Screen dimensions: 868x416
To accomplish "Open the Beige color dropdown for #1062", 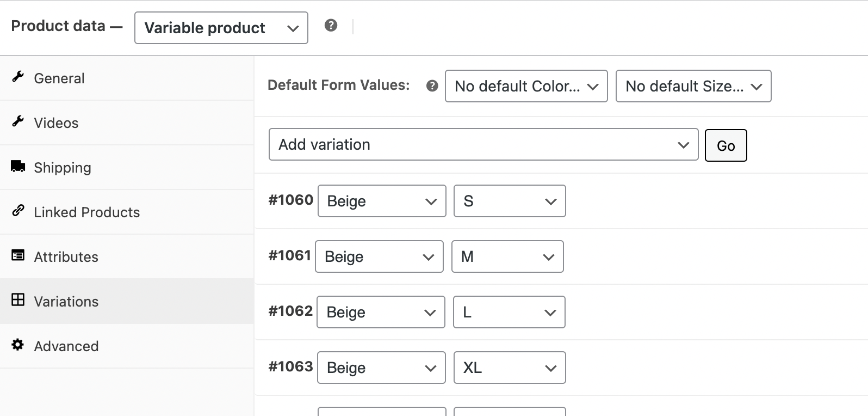I will tap(381, 312).
